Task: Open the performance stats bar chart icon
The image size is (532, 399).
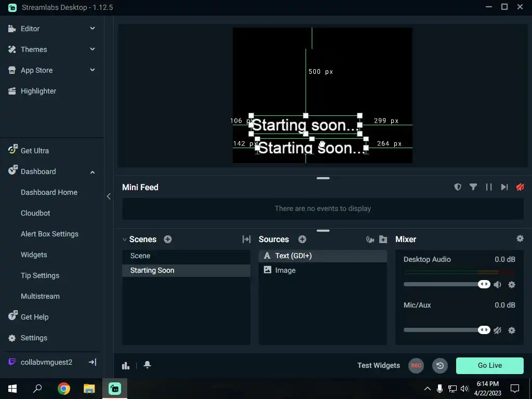Action: 126,365
